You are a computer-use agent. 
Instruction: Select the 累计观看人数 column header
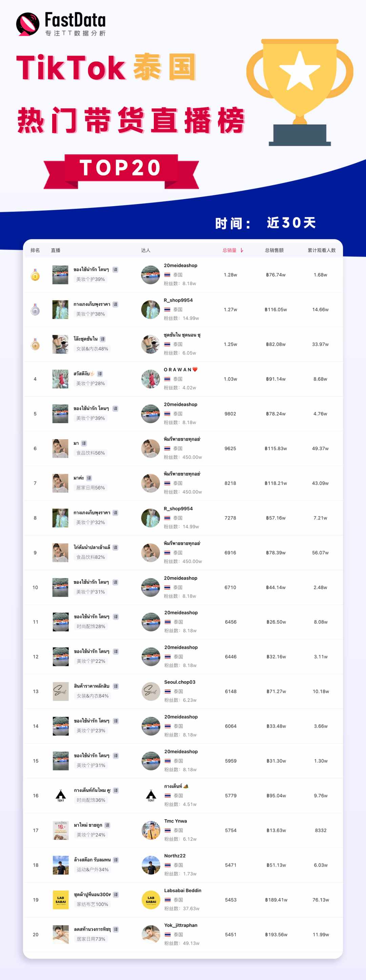[322, 250]
